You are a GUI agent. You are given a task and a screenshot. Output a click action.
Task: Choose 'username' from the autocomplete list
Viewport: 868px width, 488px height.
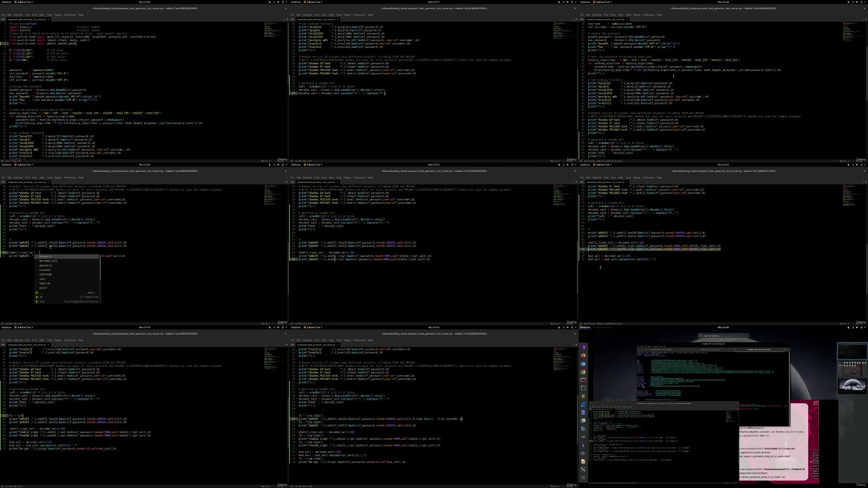coord(67,274)
